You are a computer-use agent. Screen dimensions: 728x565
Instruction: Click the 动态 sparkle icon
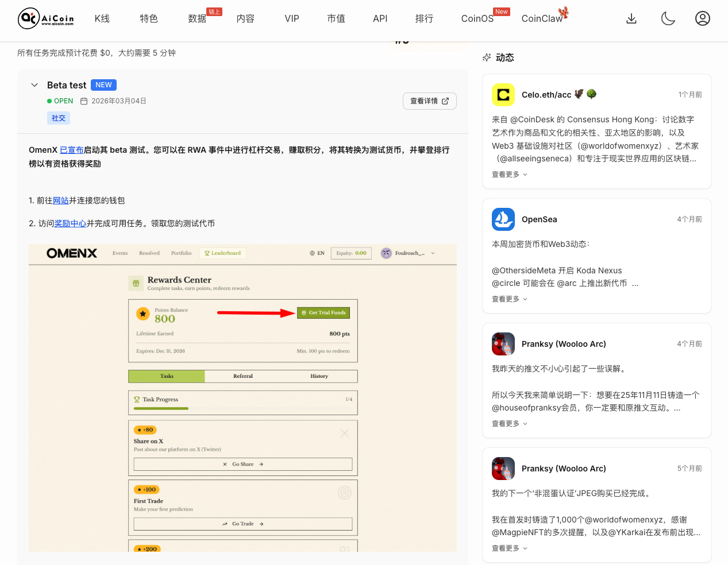(x=487, y=57)
